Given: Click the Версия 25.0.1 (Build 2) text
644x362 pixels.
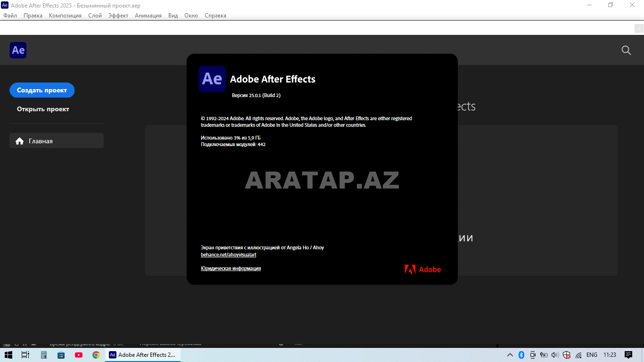Looking at the screenshot, I should (256, 95).
